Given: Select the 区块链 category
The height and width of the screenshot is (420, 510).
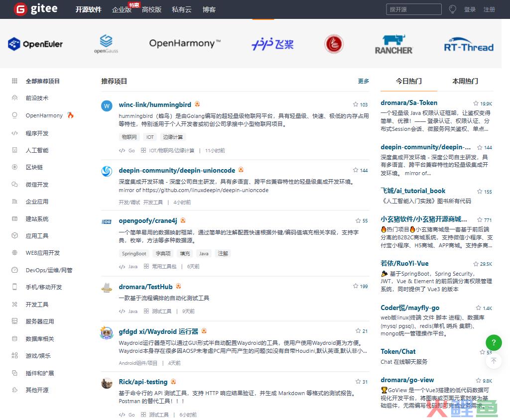Looking at the screenshot, I should tap(34, 167).
